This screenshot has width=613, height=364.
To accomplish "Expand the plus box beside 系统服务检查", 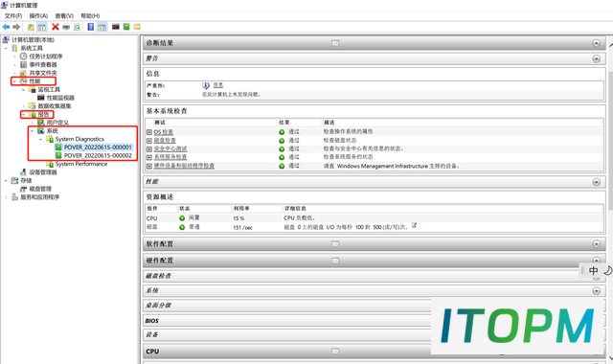I will point(149,157).
